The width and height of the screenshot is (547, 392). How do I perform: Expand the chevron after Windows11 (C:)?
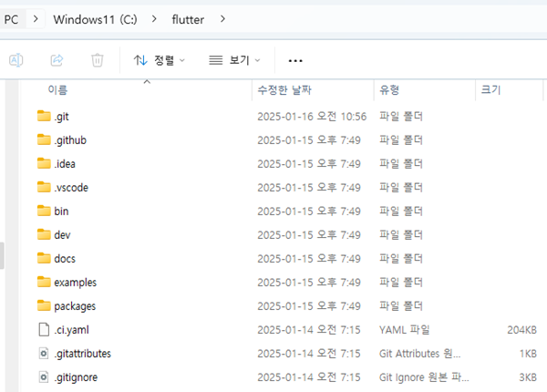154,19
